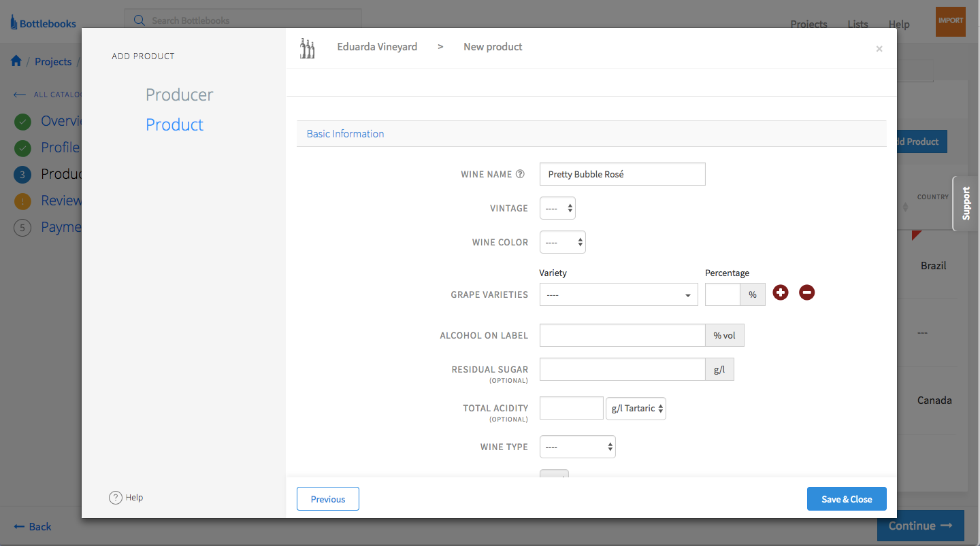Click the orange IMPORT avatar badge
Image resolution: width=980 pixels, height=546 pixels.
pyautogui.click(x=951, y=22)
